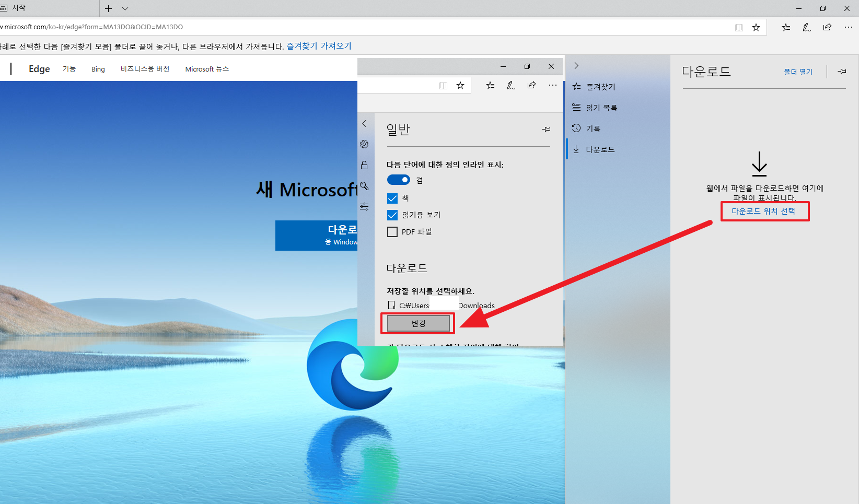Click favorites star icon in inner settings window

pyautogui.click(x=460, y=86)
